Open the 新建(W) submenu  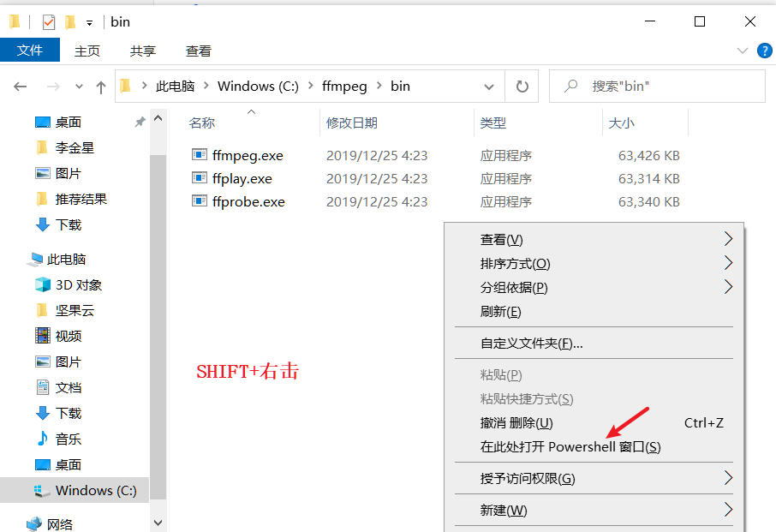tap(594, 510)
